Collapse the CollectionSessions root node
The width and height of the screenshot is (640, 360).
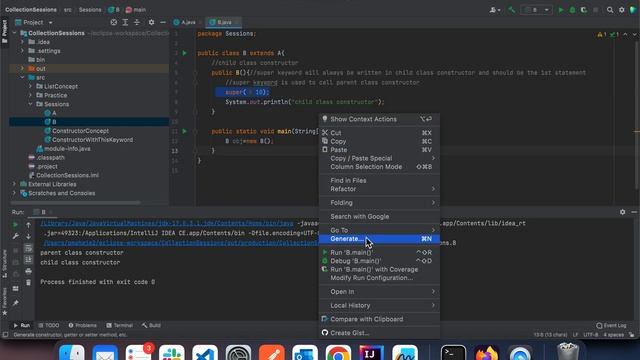14,33
